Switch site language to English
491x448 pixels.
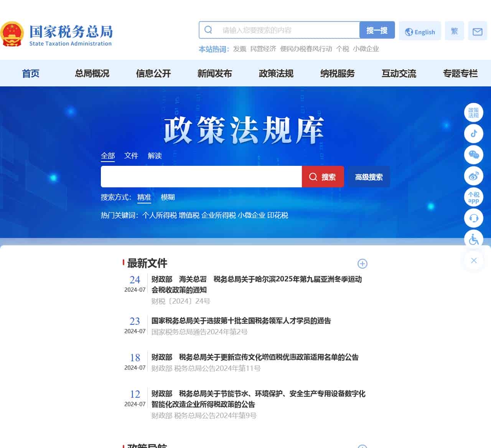click(x=420, y=31)
